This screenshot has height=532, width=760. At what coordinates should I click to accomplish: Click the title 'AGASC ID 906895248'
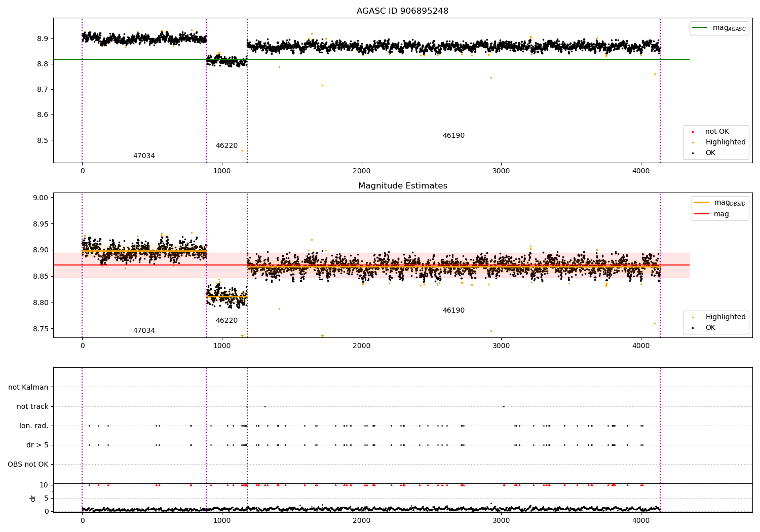(402, 11)
